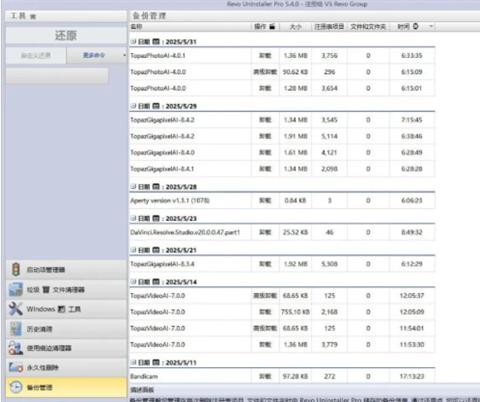Viewport: 480px width, 402px height.
Task: Select the TopazGigapixelAI-8.4.1 backup row
Action: [282, 169]
